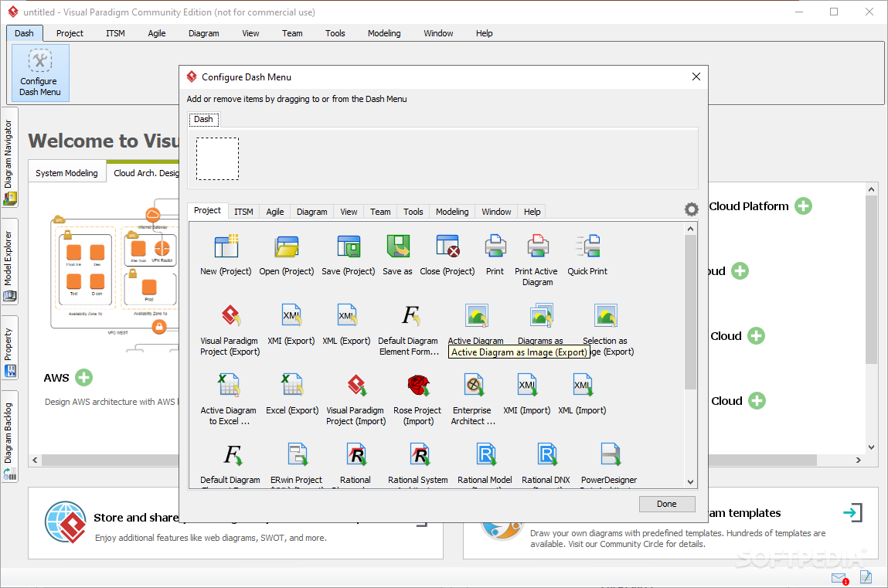The image size is (888, 588).
Task: Select the New (Project) icon
Action: (x=226, y=246)
